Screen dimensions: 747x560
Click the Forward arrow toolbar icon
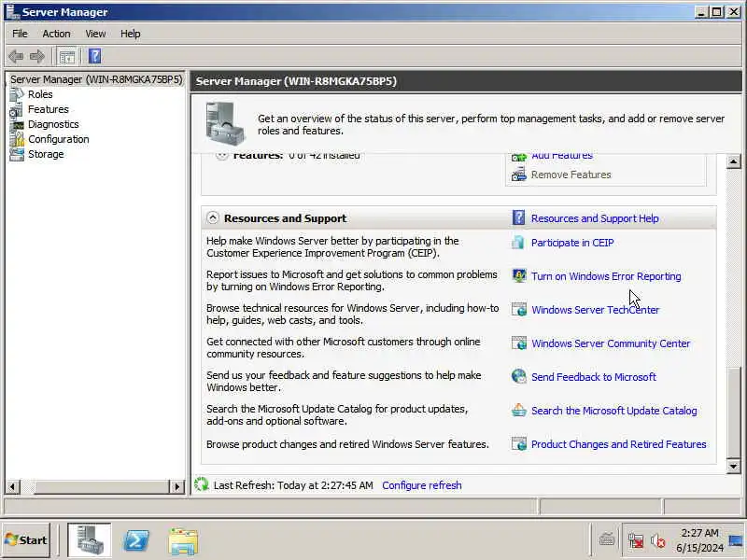[37, 57]
